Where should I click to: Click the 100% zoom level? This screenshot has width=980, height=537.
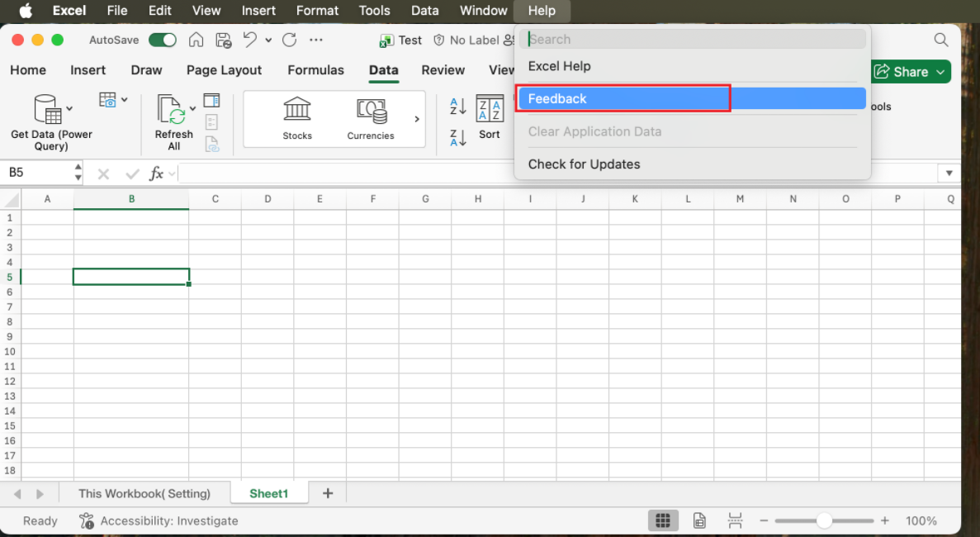coord(921,520)
